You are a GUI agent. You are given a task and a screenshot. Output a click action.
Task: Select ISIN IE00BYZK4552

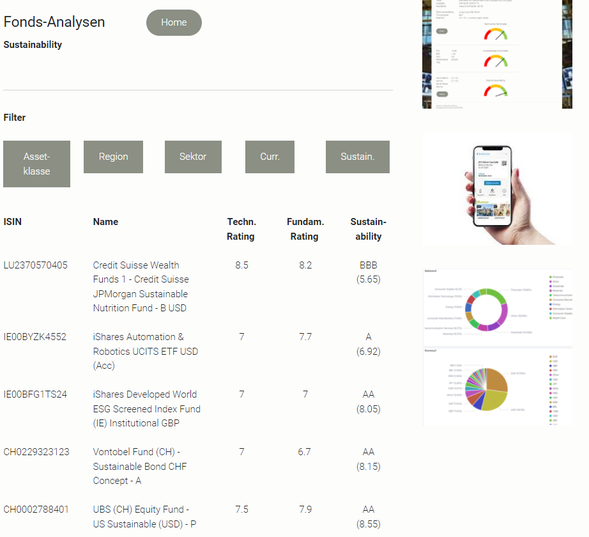tap(35, 337)
